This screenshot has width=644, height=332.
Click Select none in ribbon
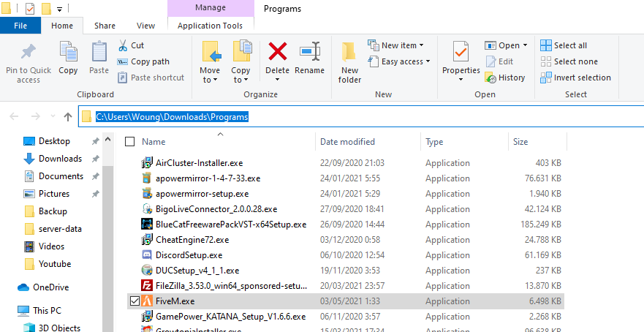(x=569, y=61)
